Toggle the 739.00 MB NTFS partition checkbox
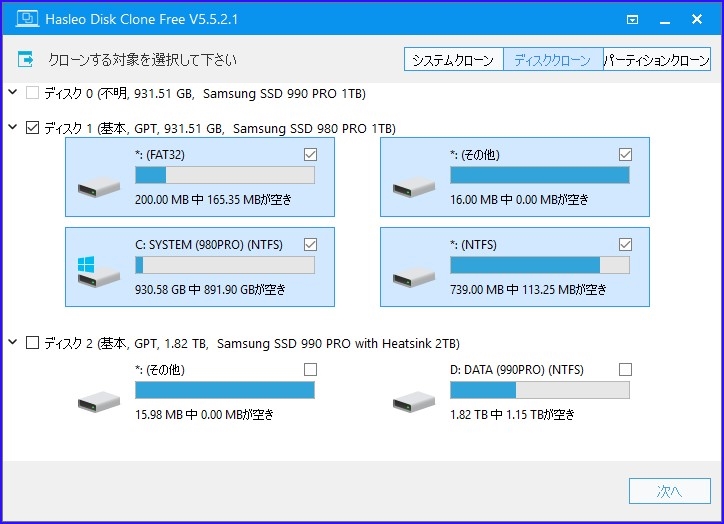The height and width of the screenshot is (524, 724). (x=626, y=244)
